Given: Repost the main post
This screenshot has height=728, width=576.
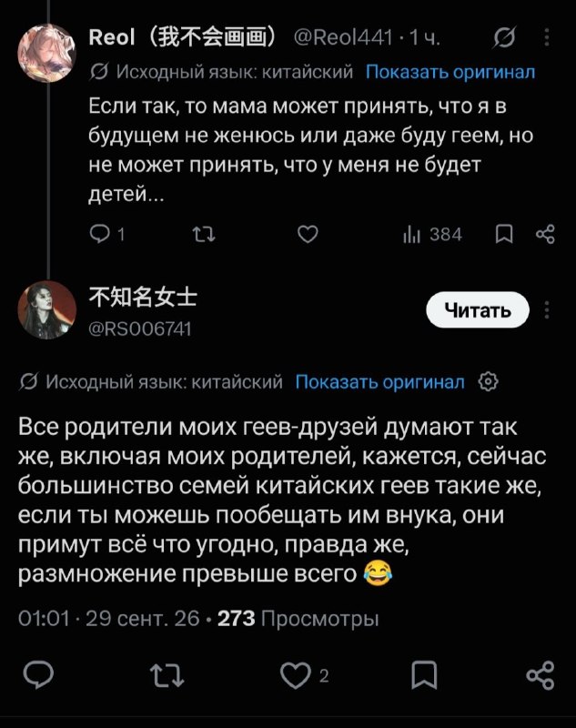Looking at the screenshot, I should point(167,674).
